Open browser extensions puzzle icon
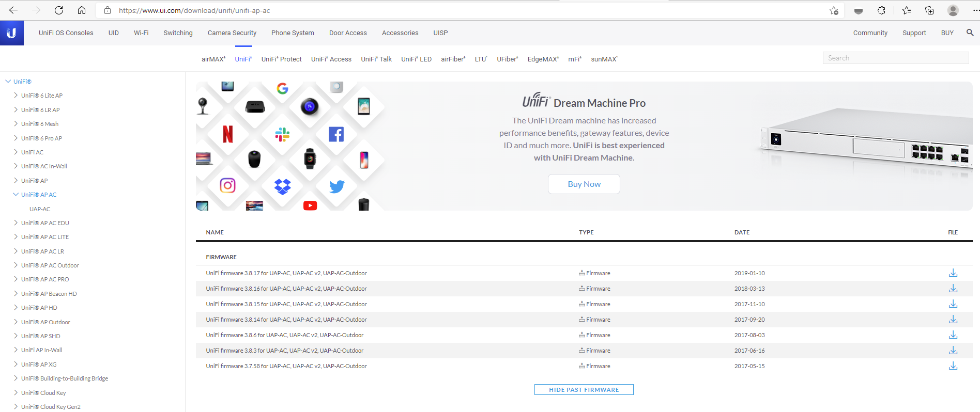 [x=881, y=10]
